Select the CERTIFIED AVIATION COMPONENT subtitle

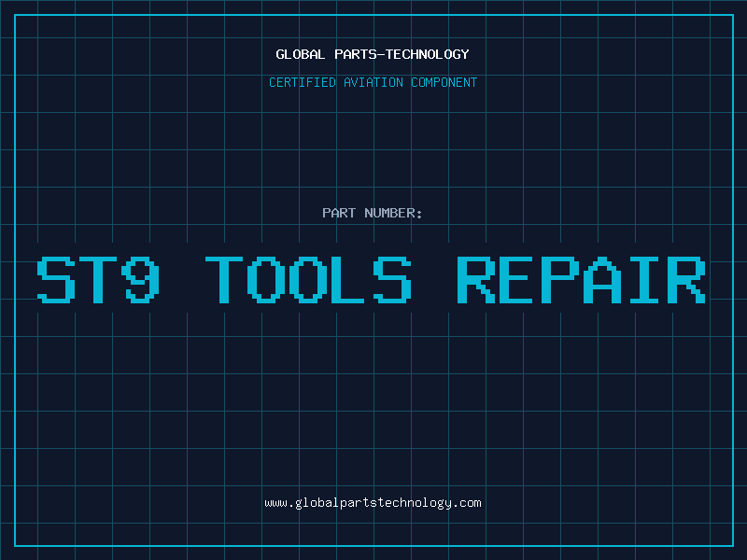(373, 82)
